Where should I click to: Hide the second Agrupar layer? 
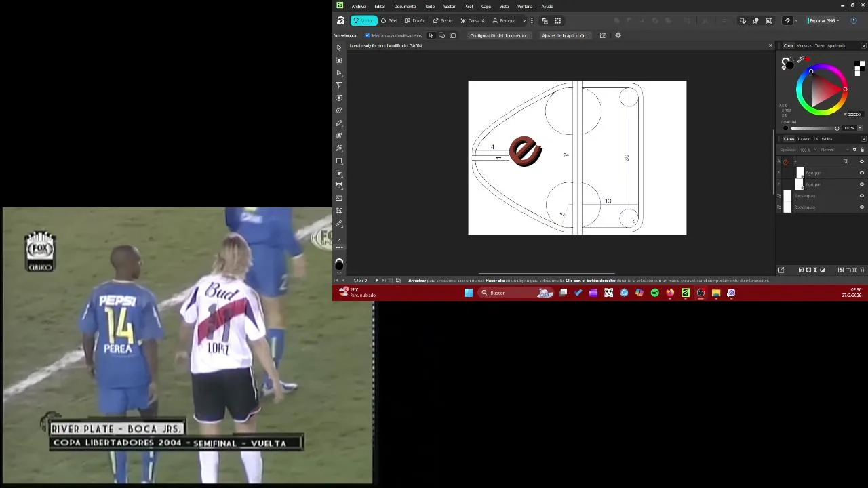pos(862,184)
